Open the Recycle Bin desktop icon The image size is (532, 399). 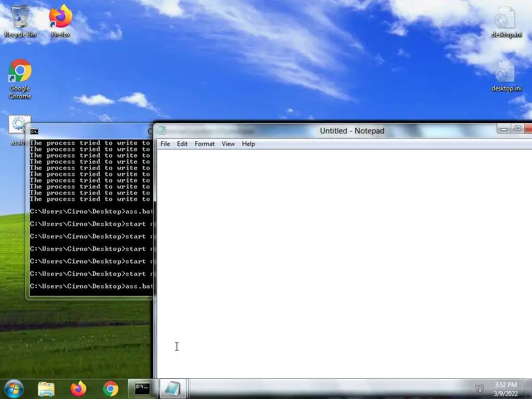tap(20, 20)
